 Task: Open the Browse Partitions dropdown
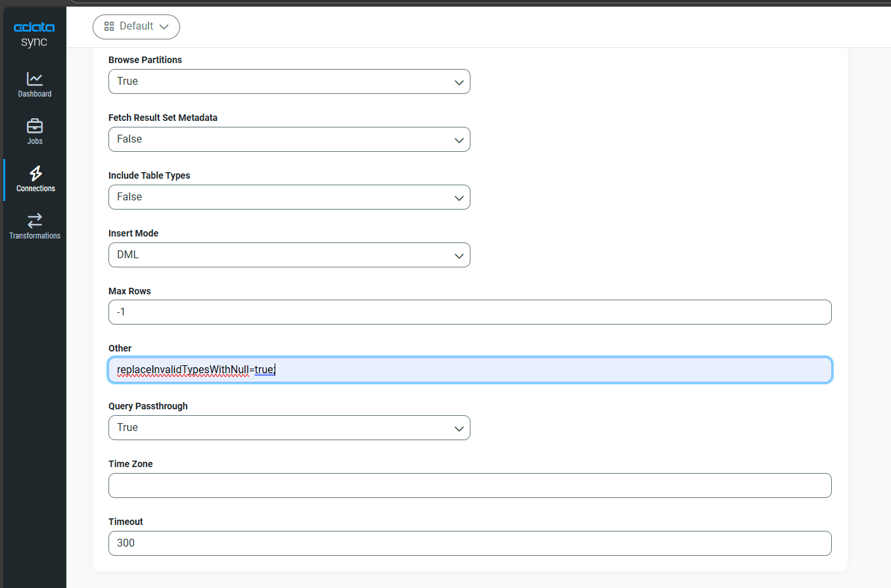tap(289, 81)
